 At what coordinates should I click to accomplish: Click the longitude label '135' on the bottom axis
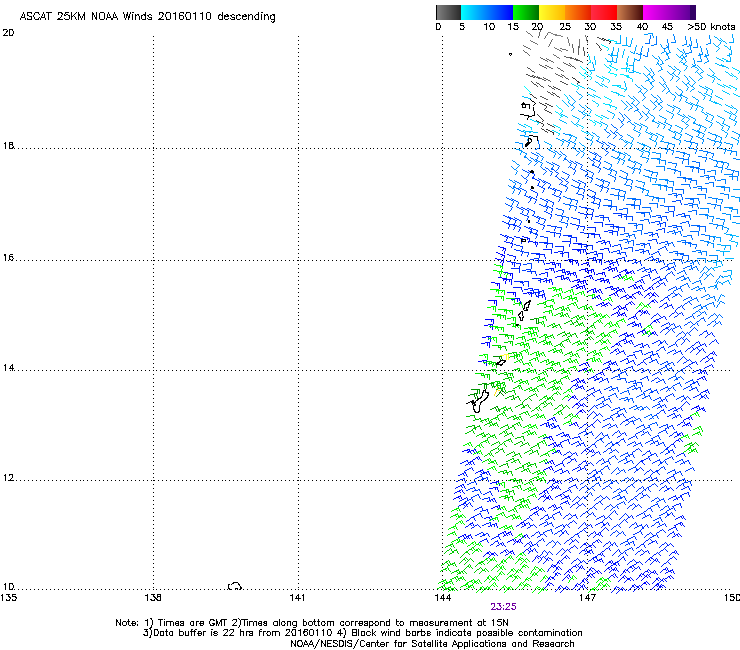click(x=8, y=598)
